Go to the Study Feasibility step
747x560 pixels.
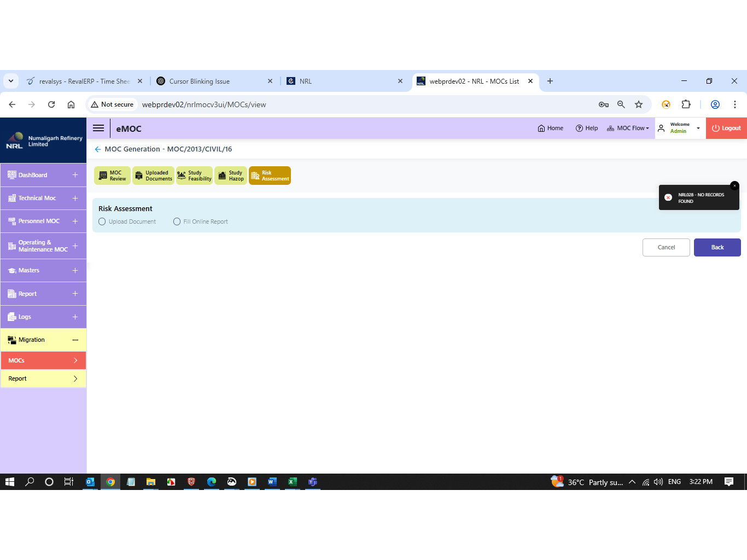[x=195, y=176]
